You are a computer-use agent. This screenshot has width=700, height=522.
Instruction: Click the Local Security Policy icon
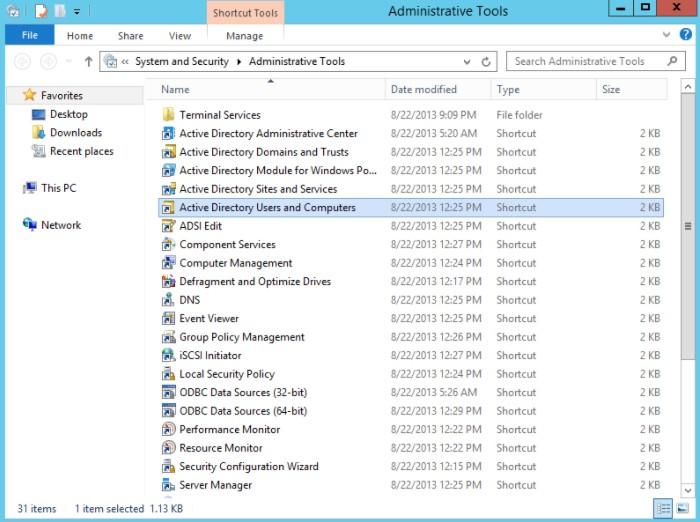168,374
